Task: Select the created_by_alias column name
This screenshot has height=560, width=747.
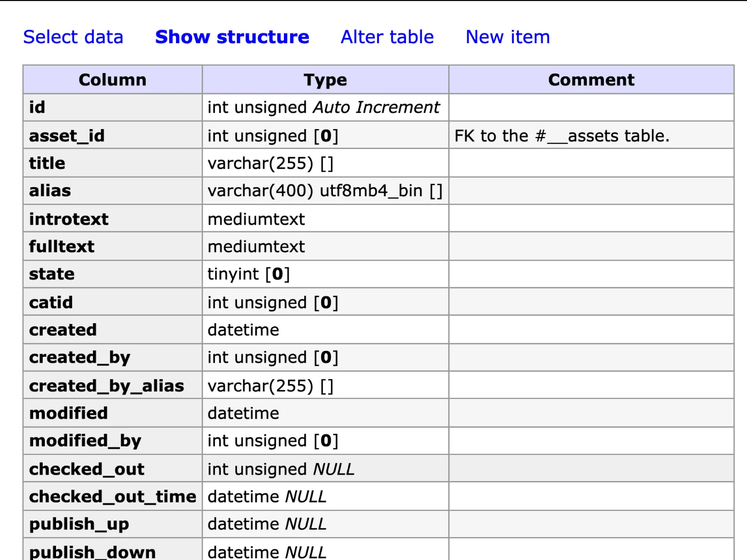Action: (x=107, y=386)
